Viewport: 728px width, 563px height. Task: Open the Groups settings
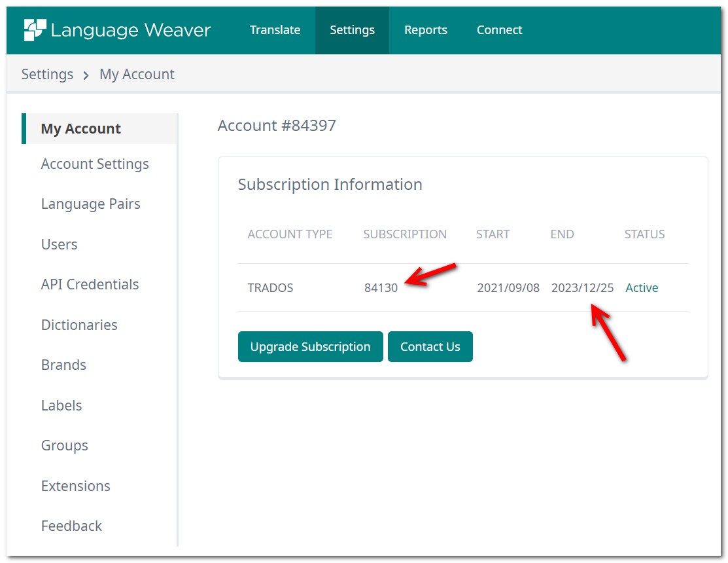(65, 445)
